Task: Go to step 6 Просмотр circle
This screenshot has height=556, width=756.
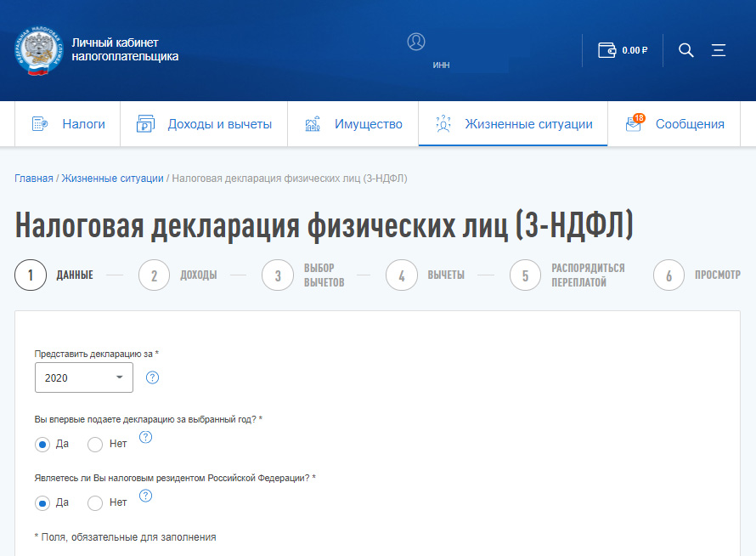Action: point(669,275)
